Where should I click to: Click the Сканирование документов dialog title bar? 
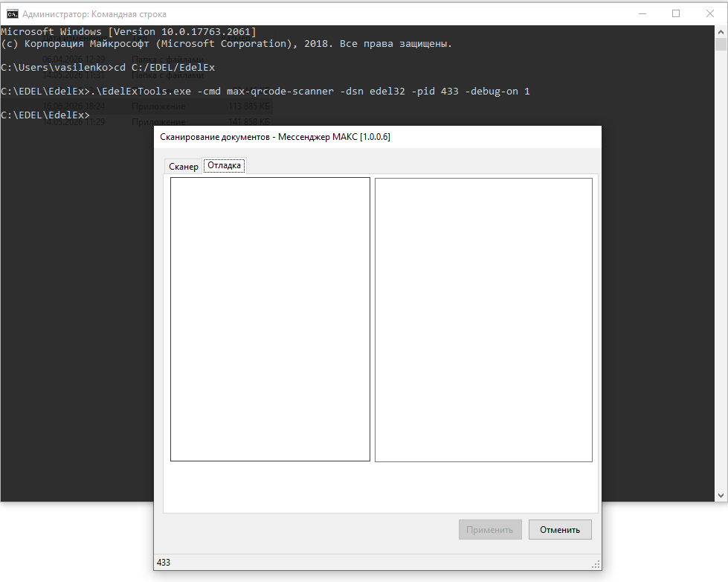click(378, 137)
